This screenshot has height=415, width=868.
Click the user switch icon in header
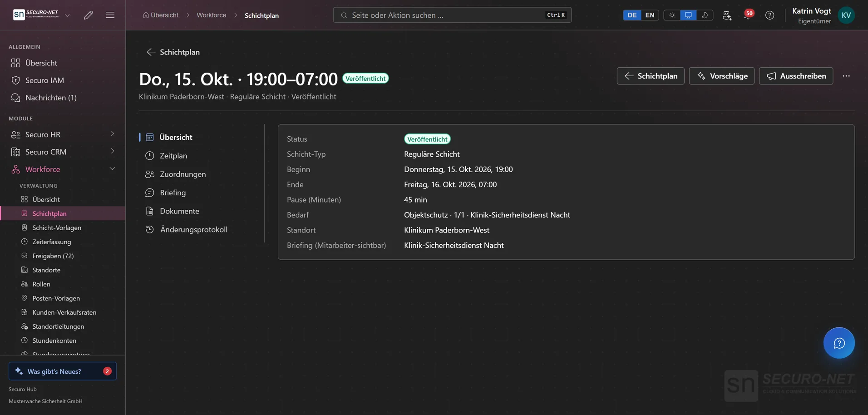727,15
